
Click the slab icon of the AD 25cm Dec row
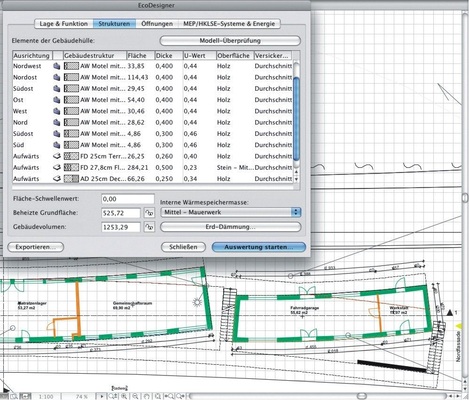click(x=57, y=179)
